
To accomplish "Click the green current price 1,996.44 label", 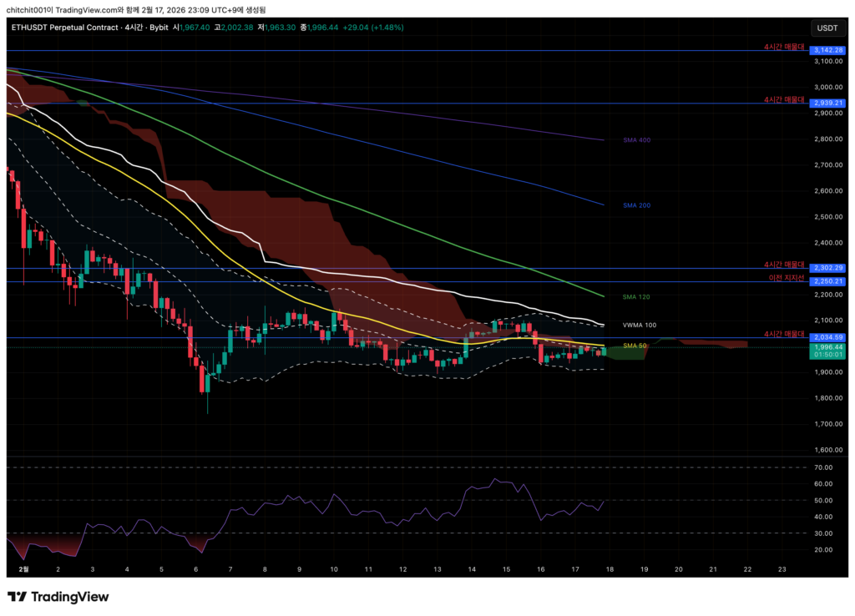I will (827, 347).
